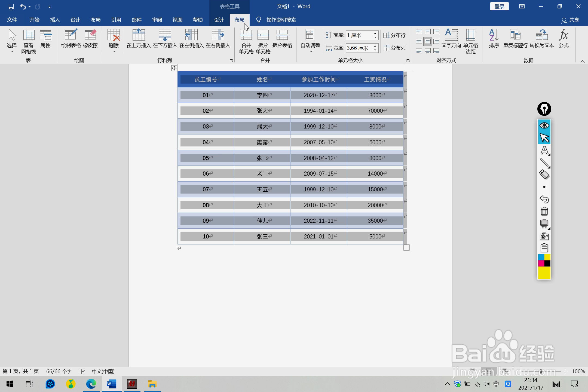Toggle the eye visibility icon in floating toolbar
This screenshot has width=588, height=392.
pyautogui.click(x=544, y=125)
